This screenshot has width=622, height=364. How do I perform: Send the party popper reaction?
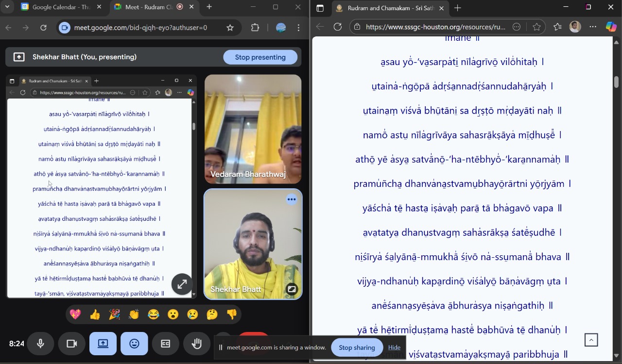(x=115, y=314)
